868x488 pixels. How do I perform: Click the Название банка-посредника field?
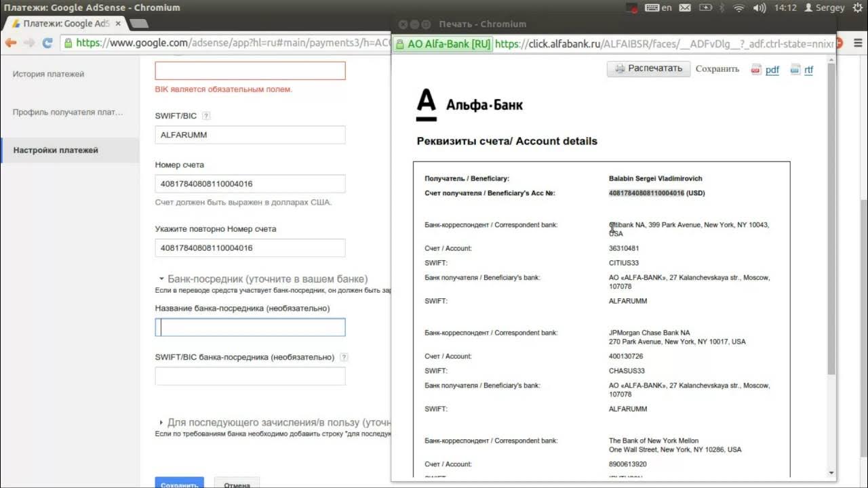(250, 327)
